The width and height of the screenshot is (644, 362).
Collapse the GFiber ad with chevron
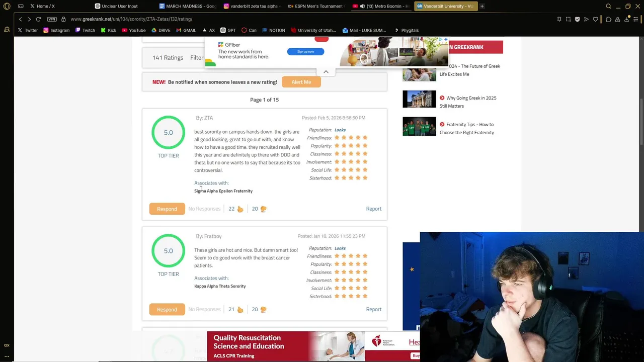326,72
